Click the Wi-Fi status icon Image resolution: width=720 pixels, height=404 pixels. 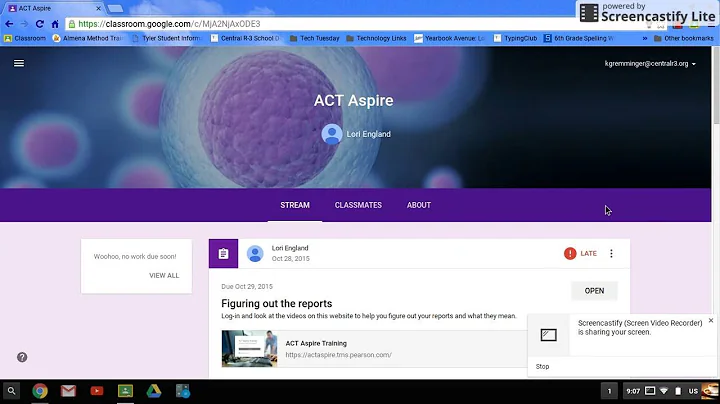click(664, 391)
